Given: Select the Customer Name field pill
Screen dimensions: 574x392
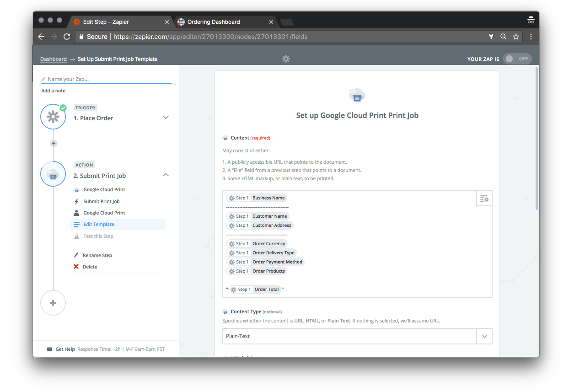Looking at the screenshot, I should [x=258, y=216].
